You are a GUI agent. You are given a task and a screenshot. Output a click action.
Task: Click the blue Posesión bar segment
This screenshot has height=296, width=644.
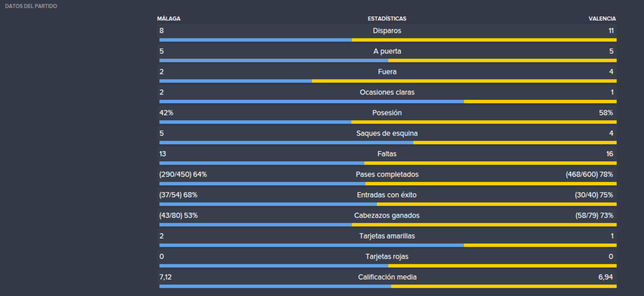click(255, 122)
